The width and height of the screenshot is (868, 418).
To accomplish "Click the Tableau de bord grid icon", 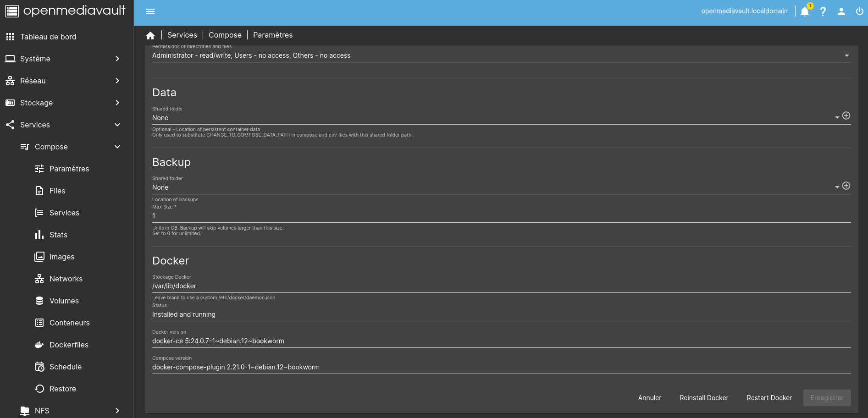I will [10, 37].
